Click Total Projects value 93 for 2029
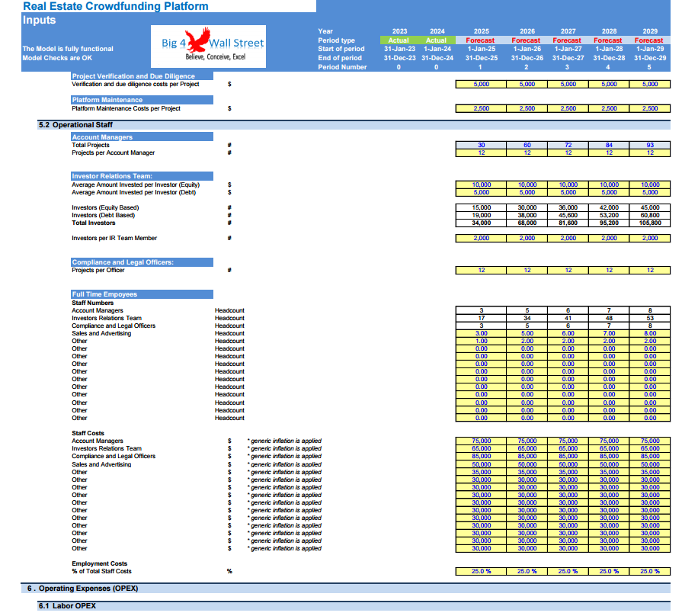Image resolution: width=682 pixels, height=616 pixels. click(650, 146)
